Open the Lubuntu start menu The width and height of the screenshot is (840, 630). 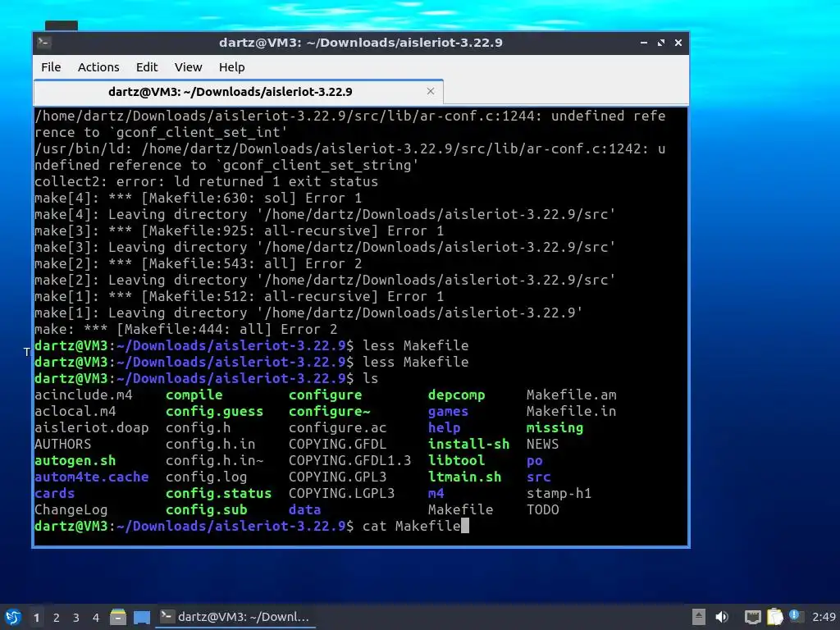[13, 617]
